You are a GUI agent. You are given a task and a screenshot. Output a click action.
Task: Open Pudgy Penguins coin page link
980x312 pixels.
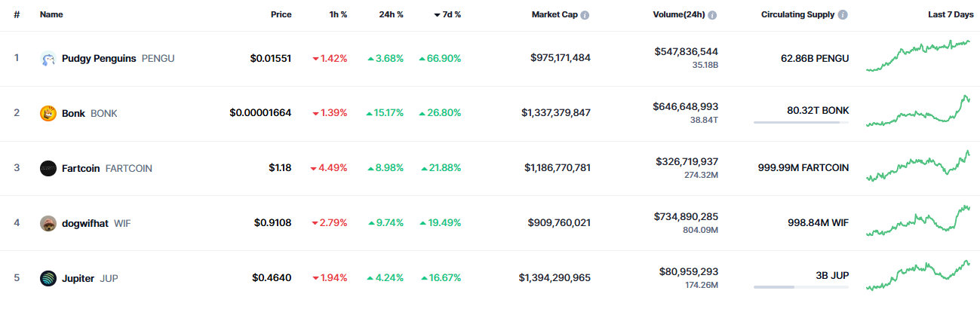click(99, 58)
